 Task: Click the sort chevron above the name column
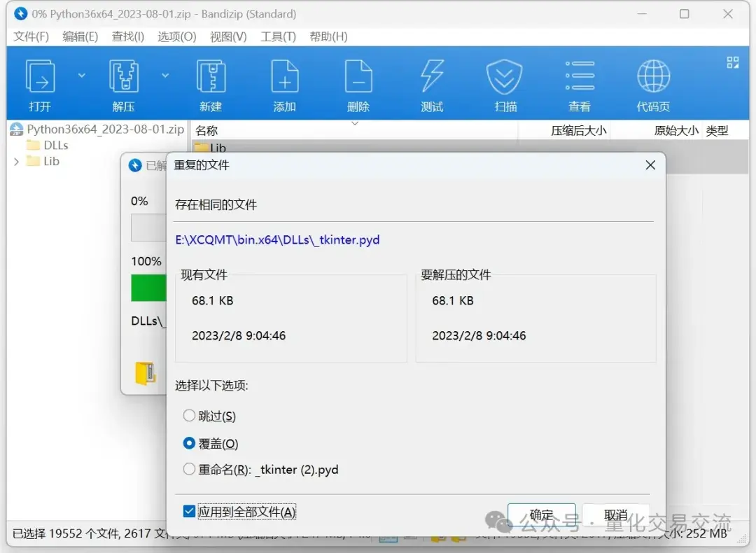click(x=355, y=123)
